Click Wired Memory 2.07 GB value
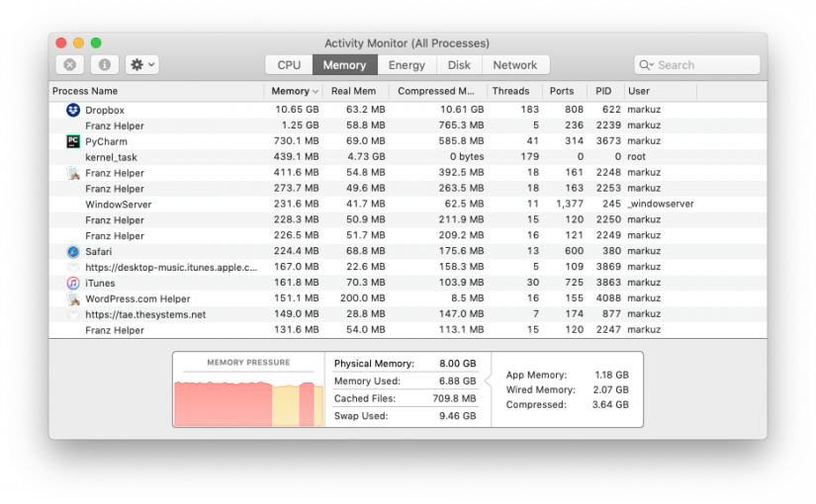Screen dimensions: 816x504 (x=610, y=389)
